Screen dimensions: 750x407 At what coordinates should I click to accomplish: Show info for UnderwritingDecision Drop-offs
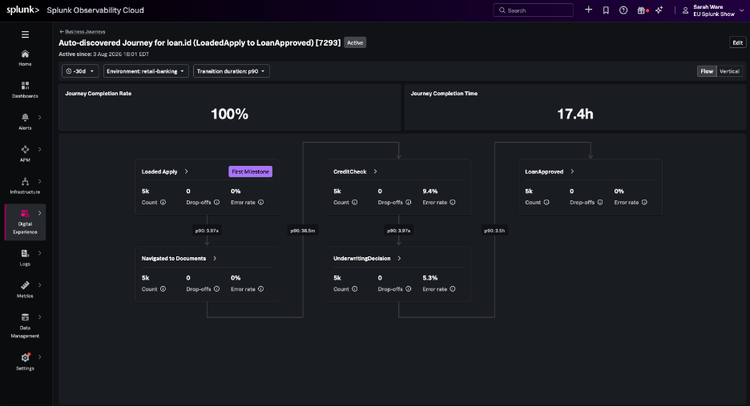tap(408, 289)
